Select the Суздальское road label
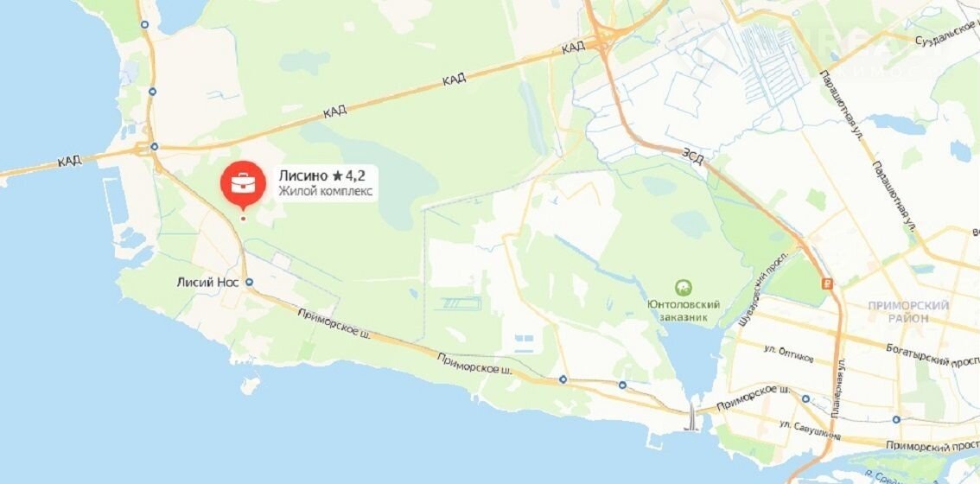 pos(946,35)
